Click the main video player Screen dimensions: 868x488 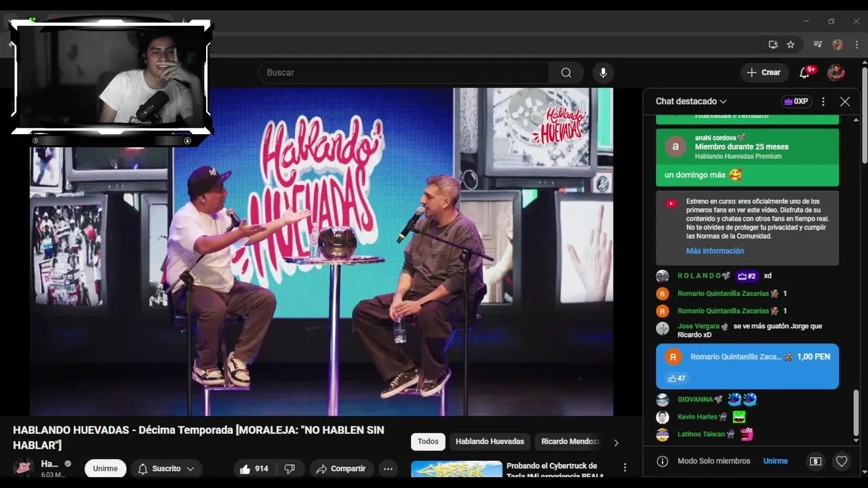click(x=321, y=251)
